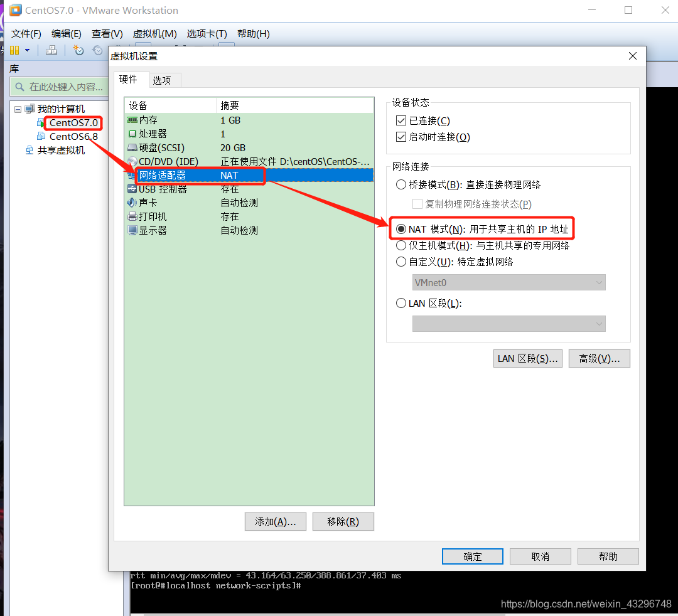Click the 20 GB hard disk summary
The image size is (678, 616).
coord(233,148)
